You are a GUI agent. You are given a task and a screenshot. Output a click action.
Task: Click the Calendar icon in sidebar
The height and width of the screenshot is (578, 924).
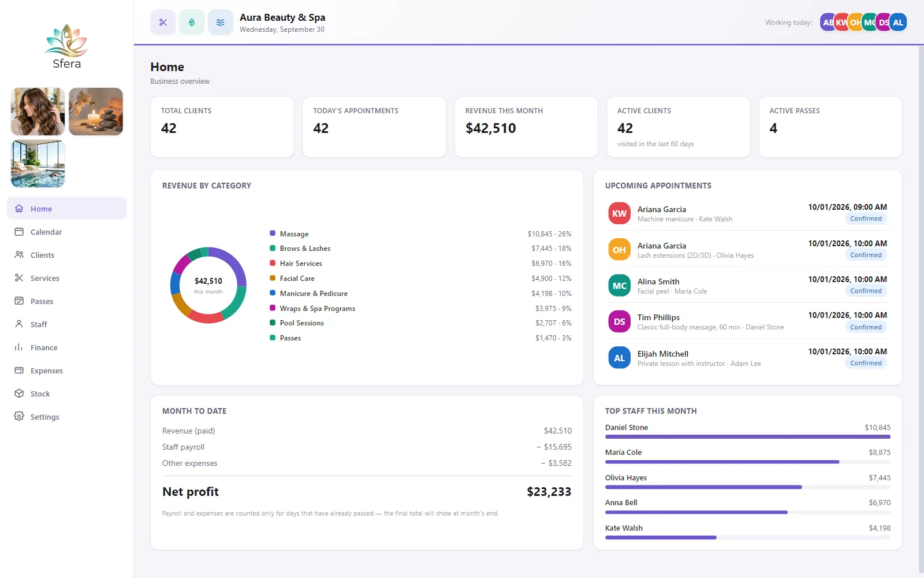19,232
